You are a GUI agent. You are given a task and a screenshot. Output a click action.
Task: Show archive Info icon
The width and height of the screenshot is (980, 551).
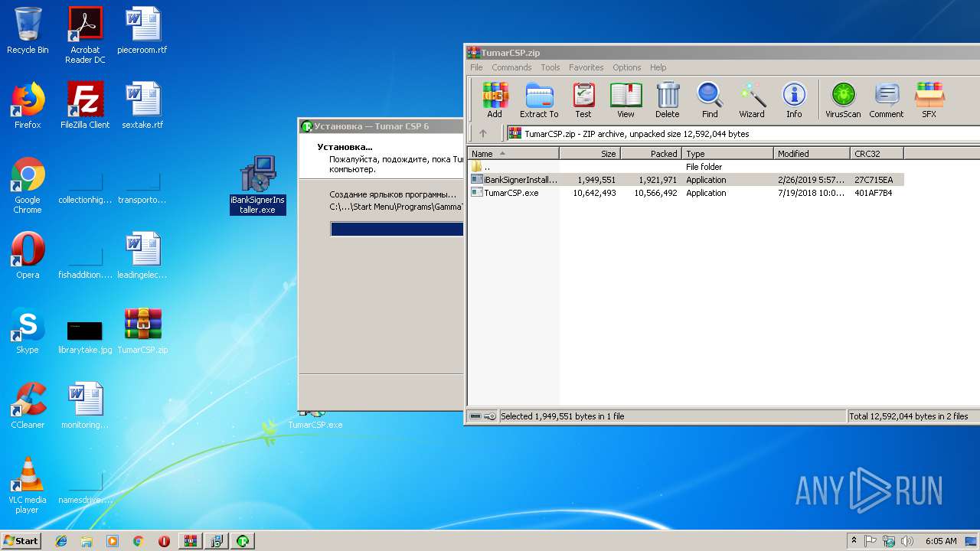pyautogui.click(x=794, y=100)
